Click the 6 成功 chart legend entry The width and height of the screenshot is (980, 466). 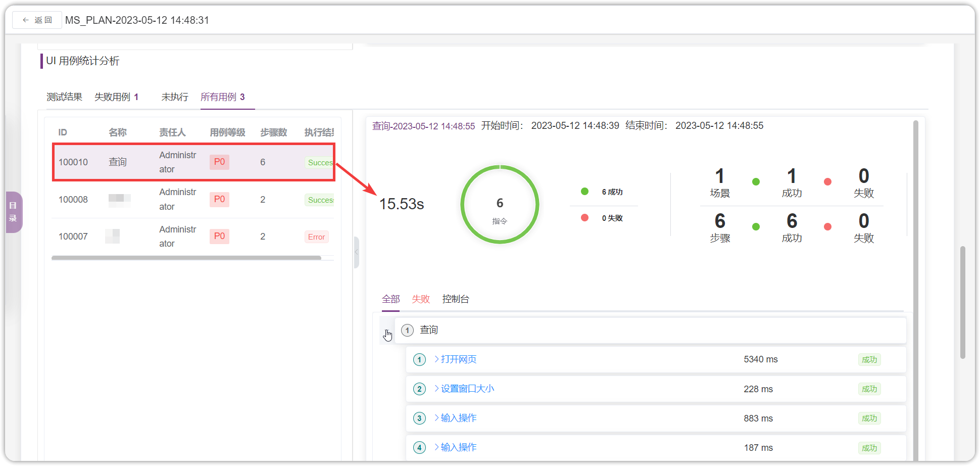coord(603,192)
